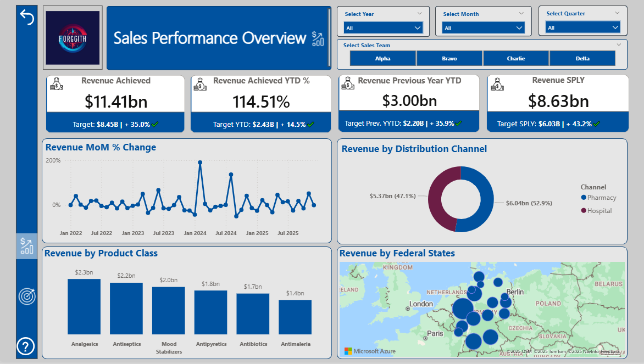Select the Antibiotics bar
The image size is (644, 364).
pos(253,314)
